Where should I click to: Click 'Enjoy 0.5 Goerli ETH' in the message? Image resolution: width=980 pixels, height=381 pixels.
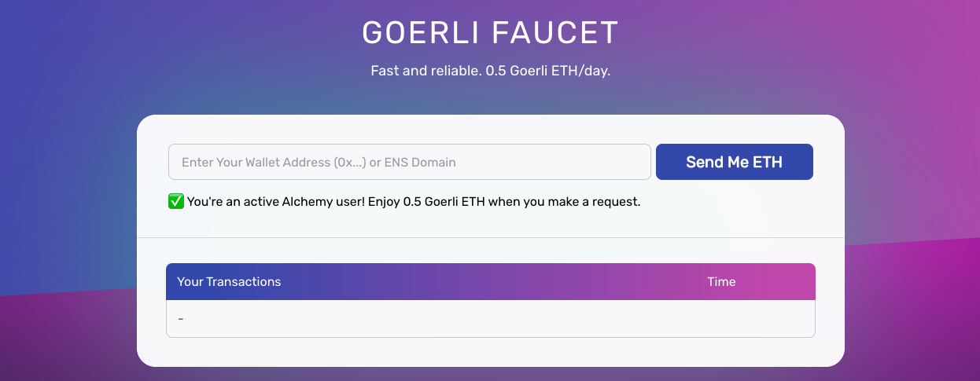[426, 202]
